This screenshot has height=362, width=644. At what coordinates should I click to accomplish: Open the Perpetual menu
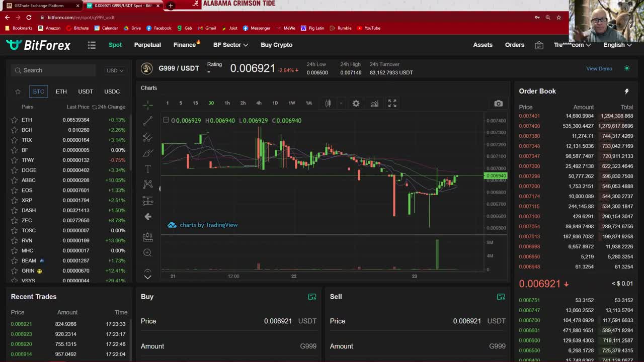[x=147, y=45]
